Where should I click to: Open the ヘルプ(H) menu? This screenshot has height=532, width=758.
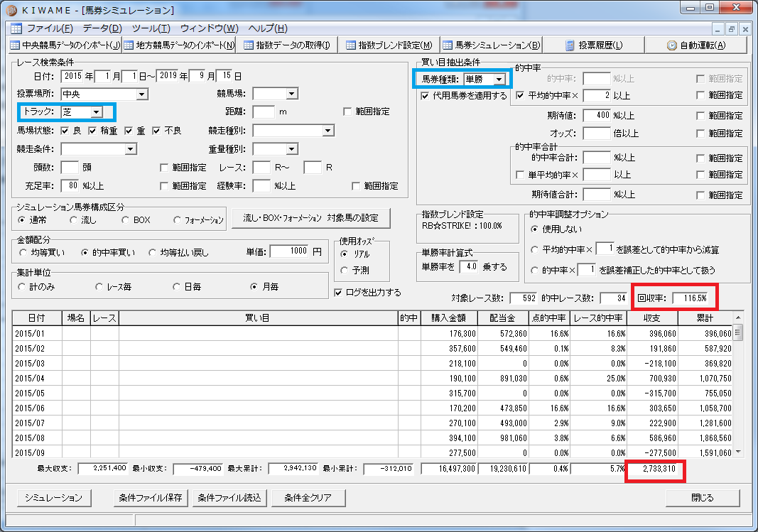click(x=268, y=28)
